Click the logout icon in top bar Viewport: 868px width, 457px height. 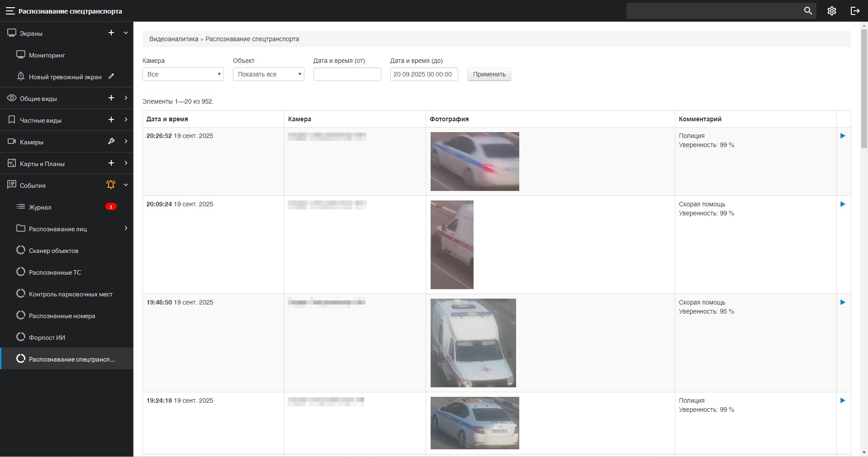coord(855,11)
